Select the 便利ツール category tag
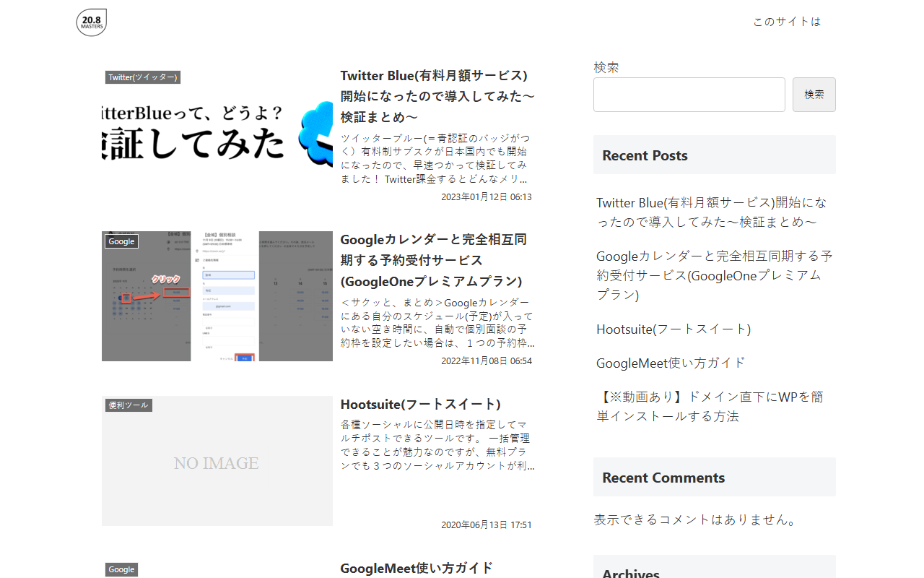The width and height of the screenshot is (924, 578). click(128, 405)
